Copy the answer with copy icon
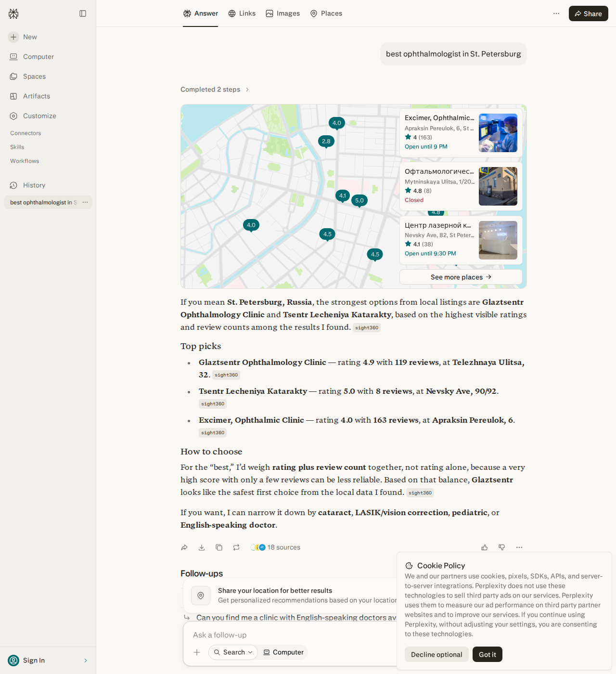 coord(219,547)
